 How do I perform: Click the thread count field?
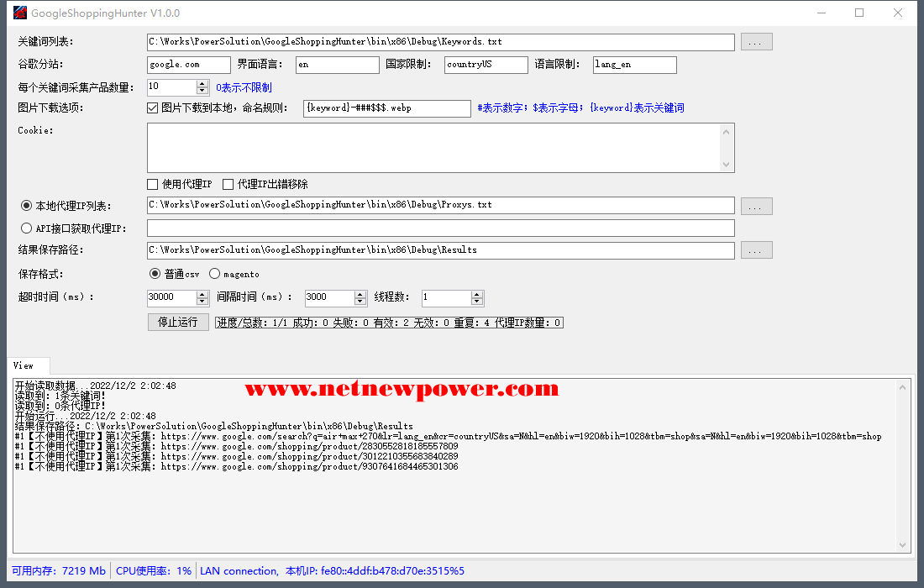(x=447, y=297)
